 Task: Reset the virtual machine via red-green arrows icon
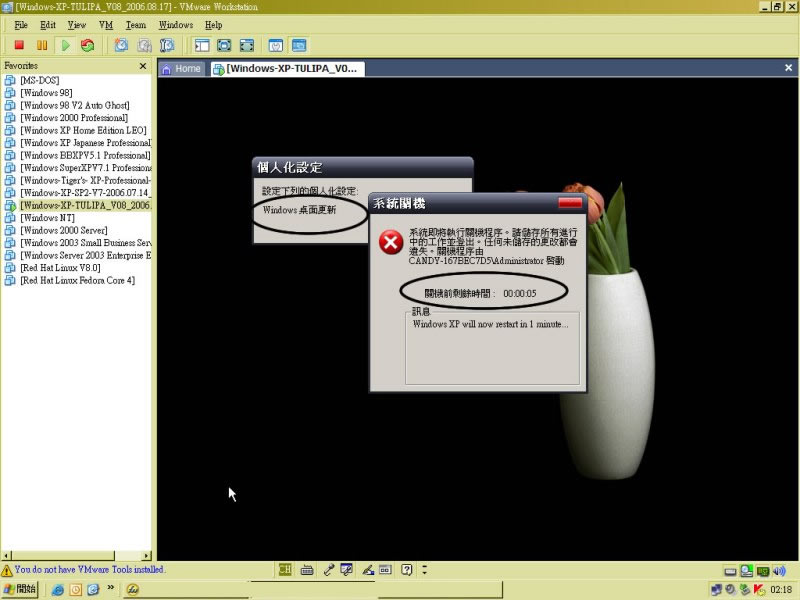point(88,45)
